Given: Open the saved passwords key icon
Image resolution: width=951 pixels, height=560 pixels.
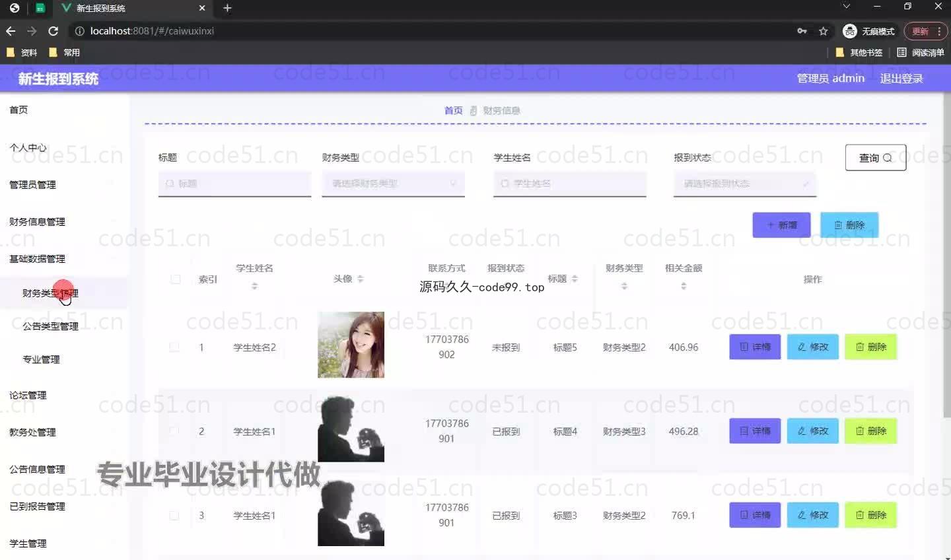Looking at the screenshot, I should pyautogui.click(x=802, y=31).
